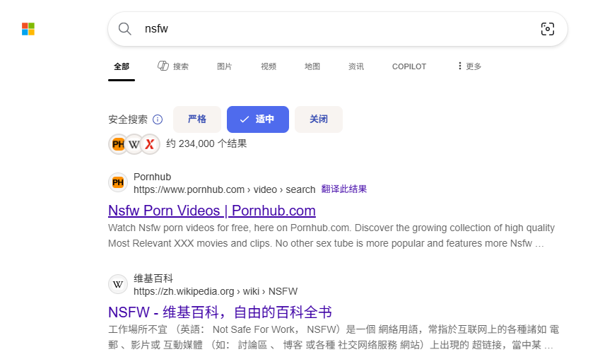
Task: Click the 'Watch Nsfw porn videos' snippet text
Action: [x=331, y=235]
